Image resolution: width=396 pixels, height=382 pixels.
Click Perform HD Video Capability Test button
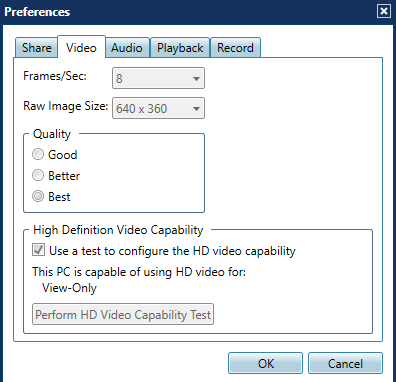[123, 314]
